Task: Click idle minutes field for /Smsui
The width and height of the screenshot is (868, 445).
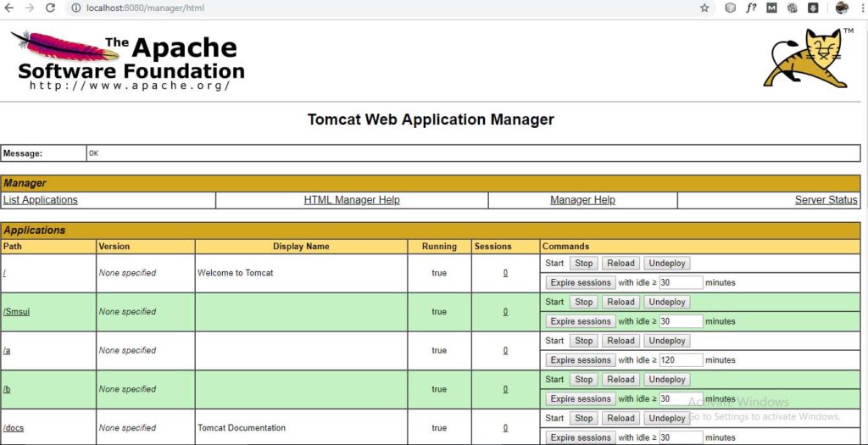Action: [x=681, y=321]
